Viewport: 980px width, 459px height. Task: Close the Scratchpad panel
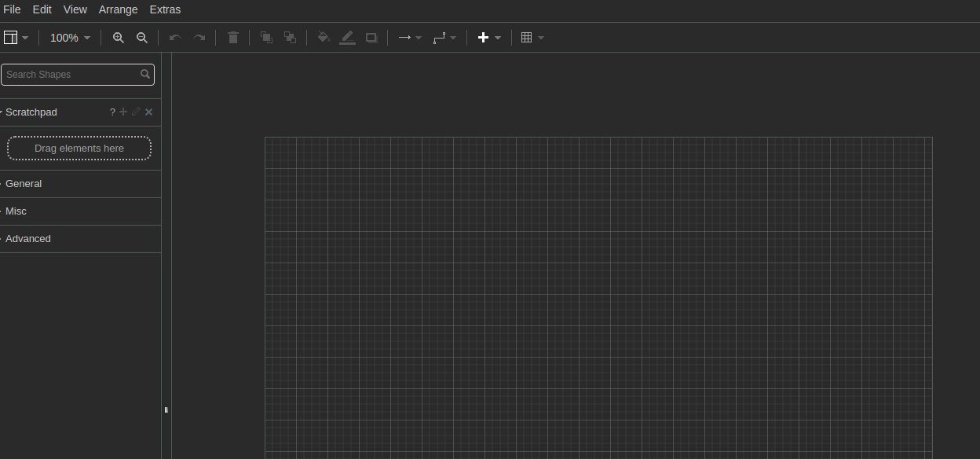pos(148,112)
